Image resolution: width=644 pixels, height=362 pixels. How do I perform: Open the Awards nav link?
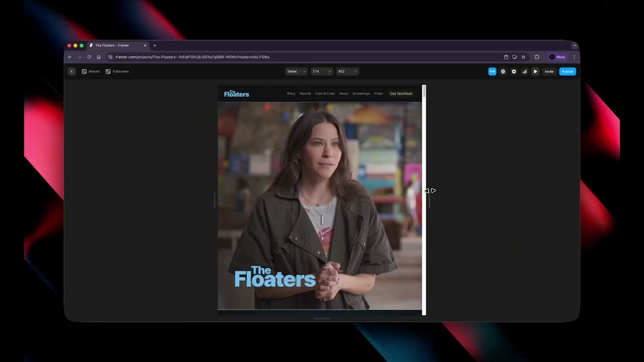(x=305, y=94)
